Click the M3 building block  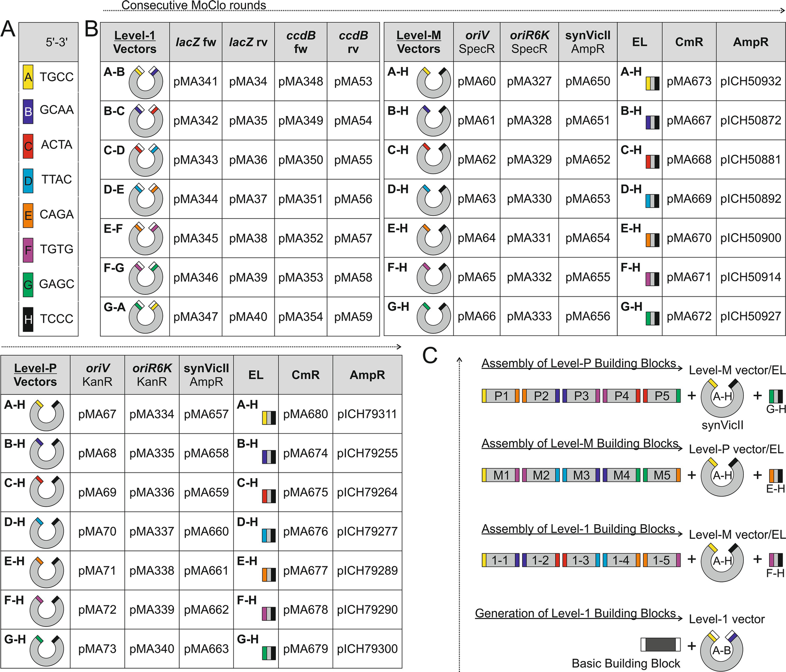[x=581, y=475]
